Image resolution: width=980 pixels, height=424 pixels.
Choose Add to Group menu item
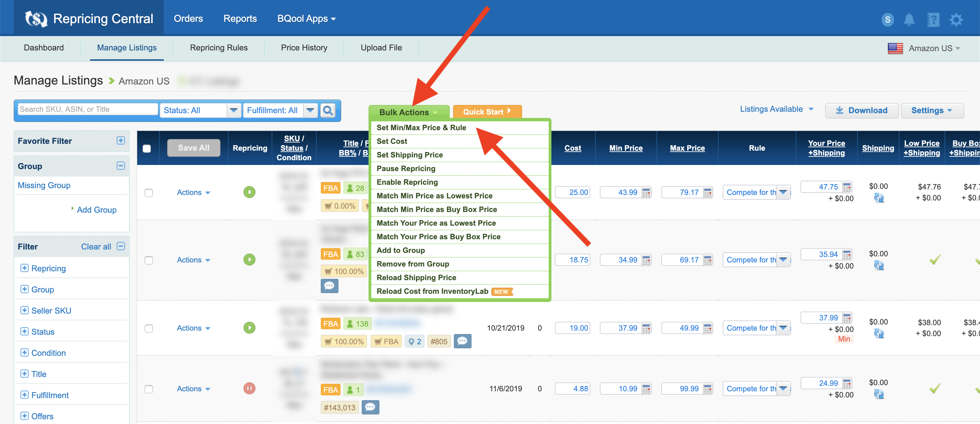[x=460, y=251]
